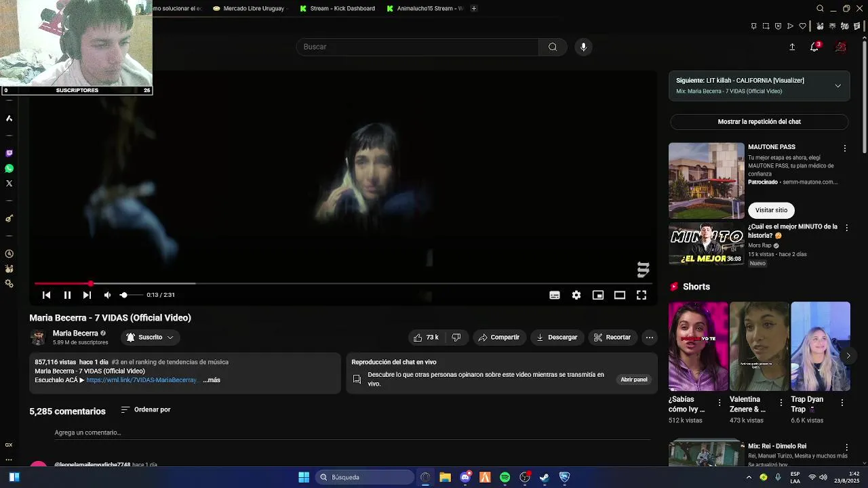Click the YouTube search magnifier button
Viewport: 868px width, 488px height.
pos(553,47)
